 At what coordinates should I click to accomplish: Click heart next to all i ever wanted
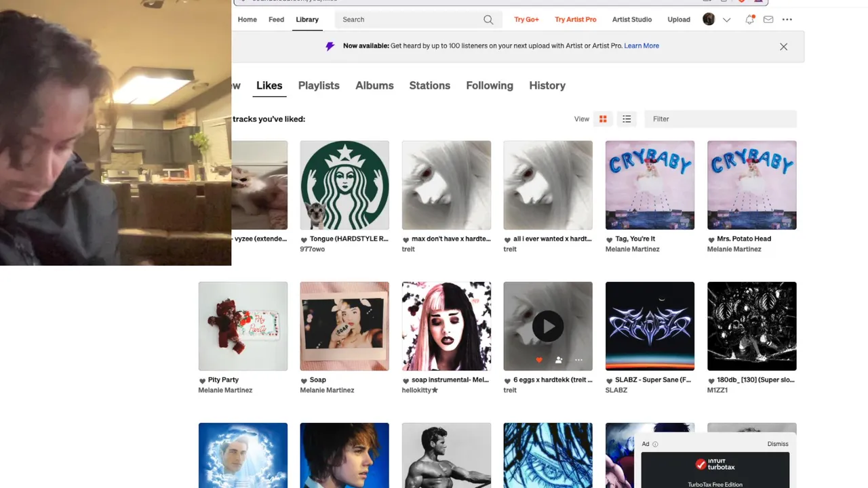point(507,240)
